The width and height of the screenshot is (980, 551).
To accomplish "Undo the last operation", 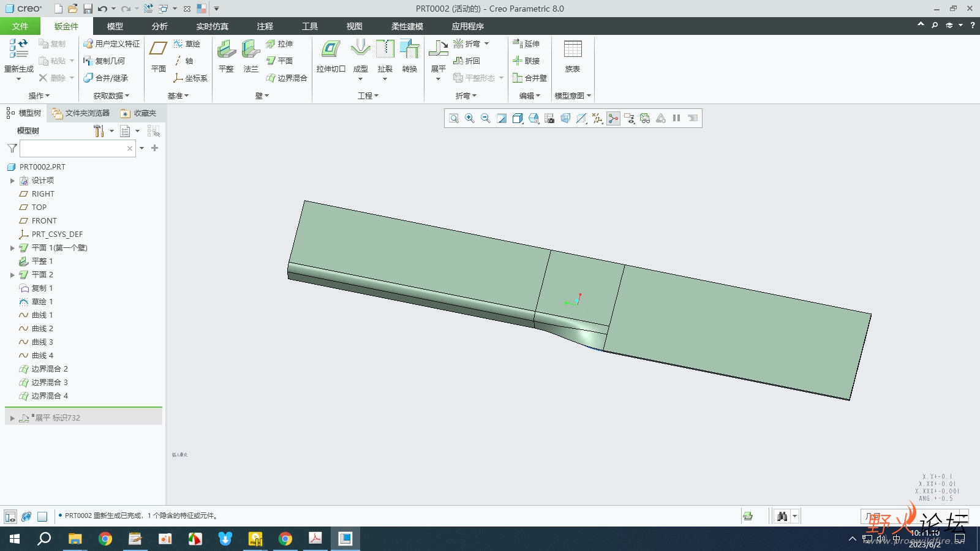I will [x=102, y=9].
